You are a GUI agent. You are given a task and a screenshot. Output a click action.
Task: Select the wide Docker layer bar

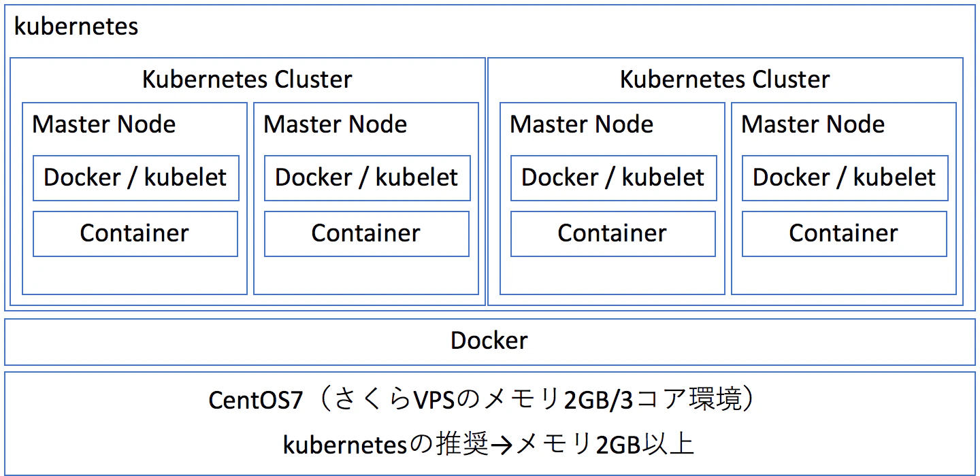[x=490, y=342]
